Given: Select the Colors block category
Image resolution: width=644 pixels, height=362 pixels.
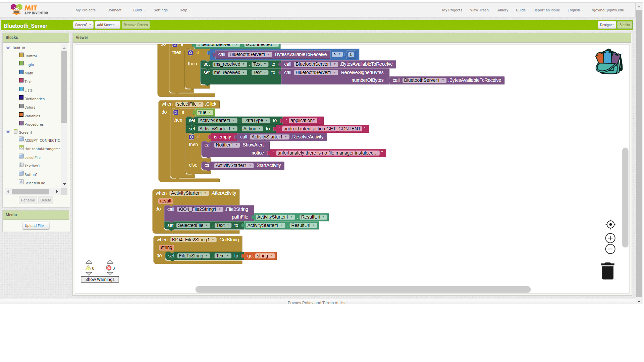Looking at the screenshot, I should coord(30,107).
